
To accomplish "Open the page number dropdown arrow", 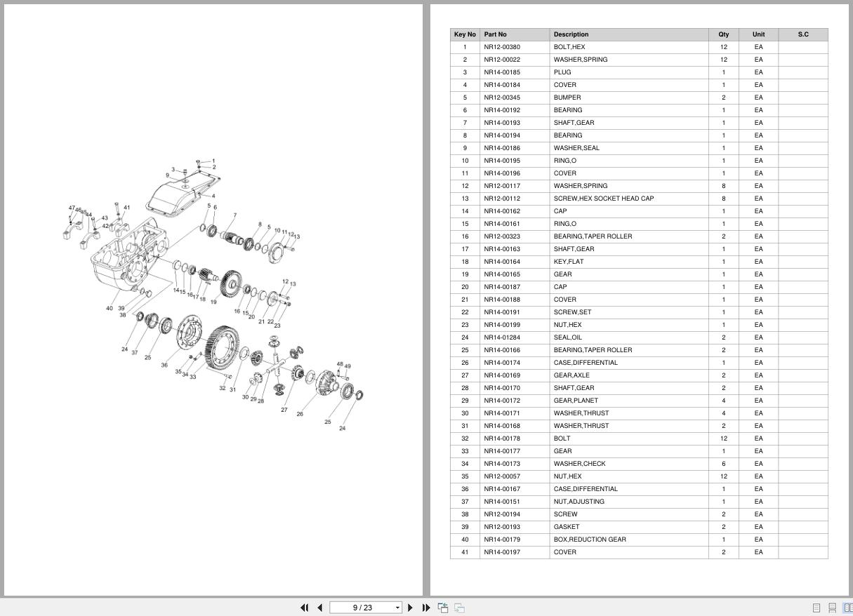I will 397,608.
